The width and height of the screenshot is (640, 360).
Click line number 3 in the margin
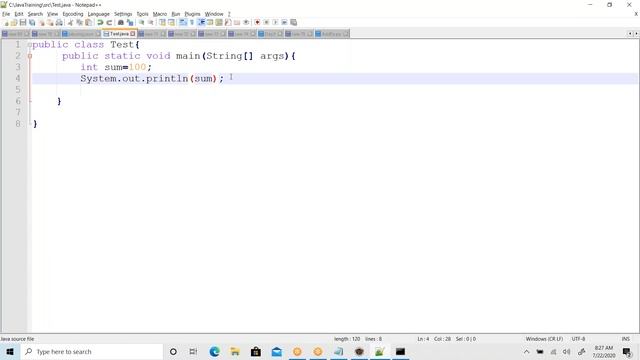click(18, 67)
